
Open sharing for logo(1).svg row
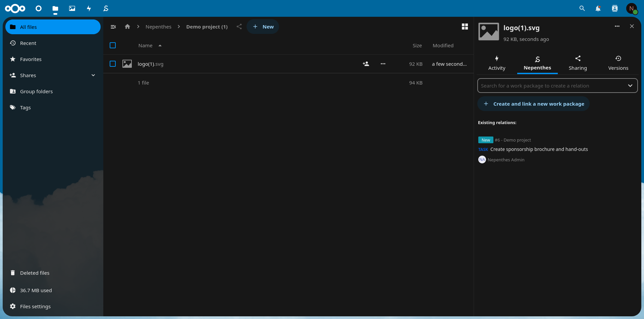coord(366,64)
